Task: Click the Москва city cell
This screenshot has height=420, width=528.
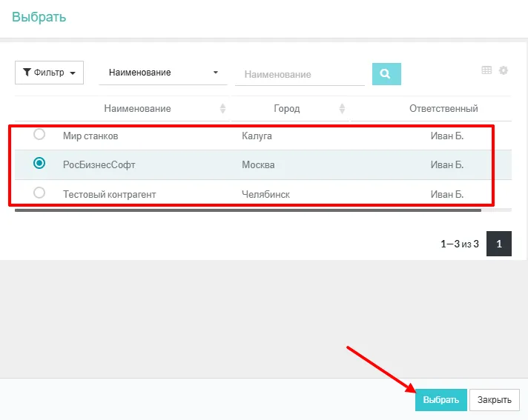Action: [258, 165]
